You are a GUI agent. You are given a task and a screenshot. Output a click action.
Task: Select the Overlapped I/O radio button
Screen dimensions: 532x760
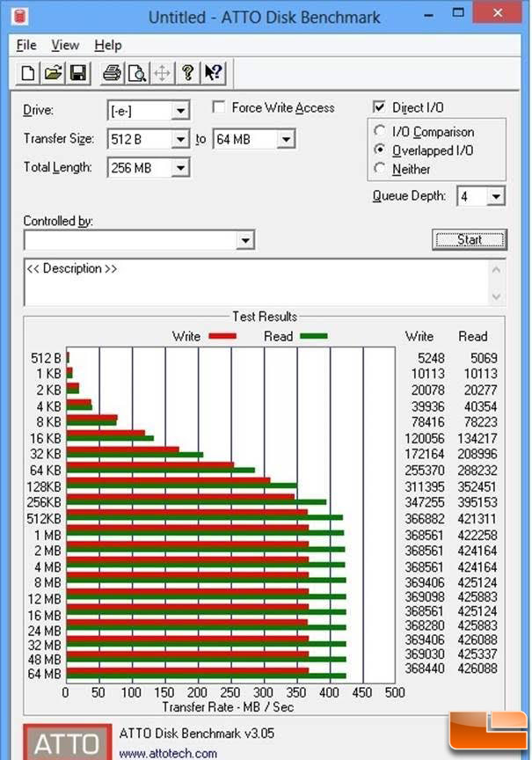pos(380,150)
